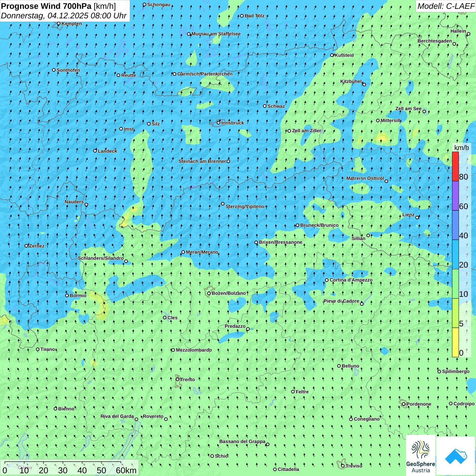Click the 'Mezzolombardo' label
This screenshot has width=476, height=476.
coord(194,350)
